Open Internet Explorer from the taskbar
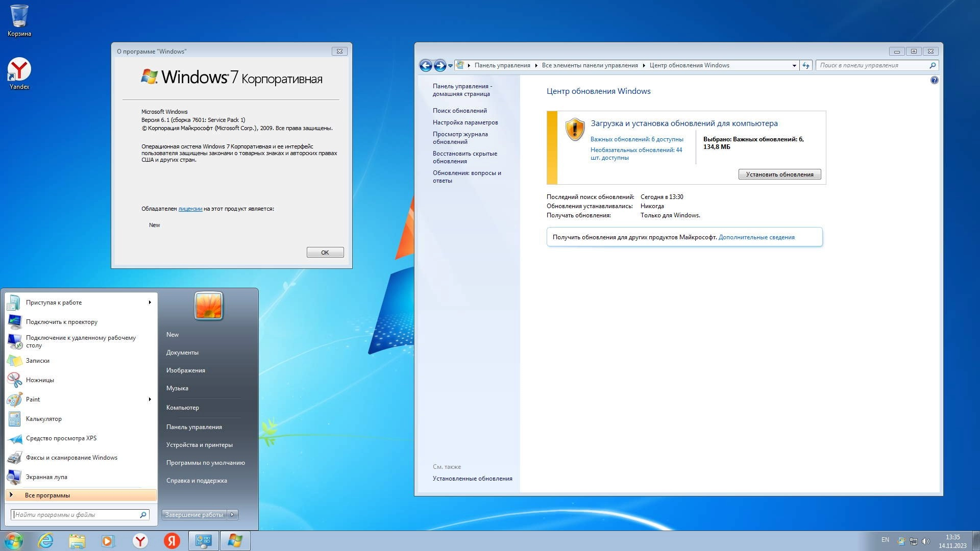The height and width of the screenshot is (551, 980). tap(46, 541)
